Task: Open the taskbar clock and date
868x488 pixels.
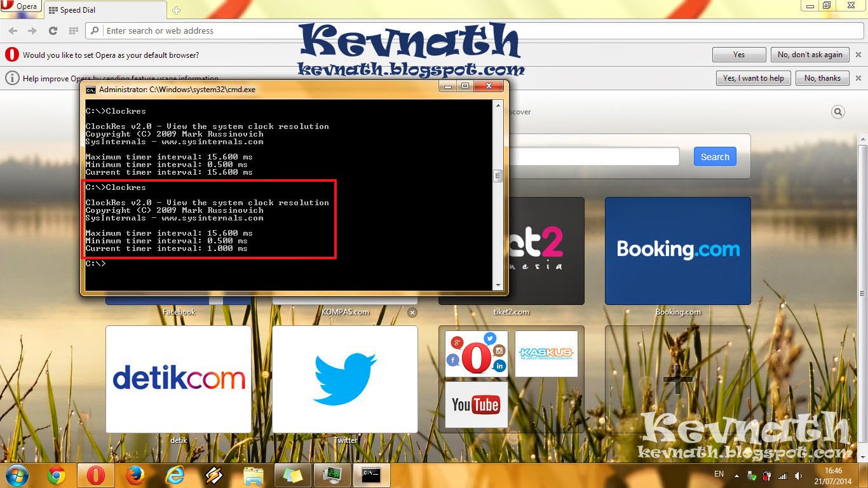Action: tap(833, 475)
